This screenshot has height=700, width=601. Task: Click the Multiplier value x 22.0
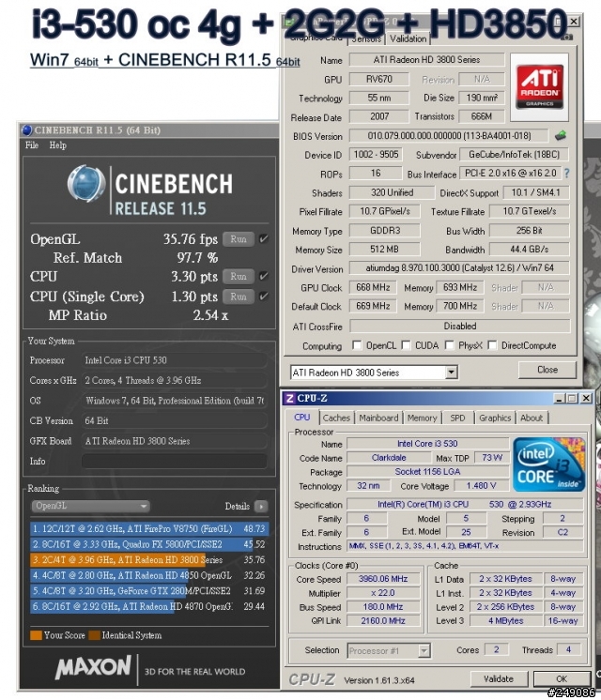click(x=383, y=592)
